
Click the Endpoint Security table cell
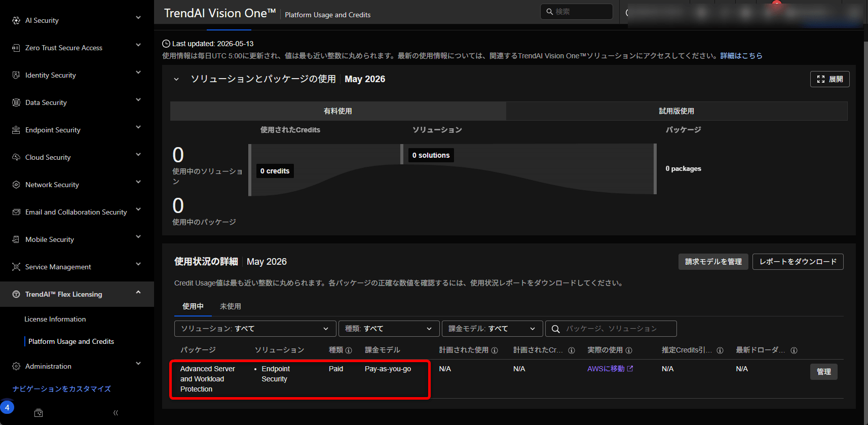pyautogui.click(x=276, y=374)
